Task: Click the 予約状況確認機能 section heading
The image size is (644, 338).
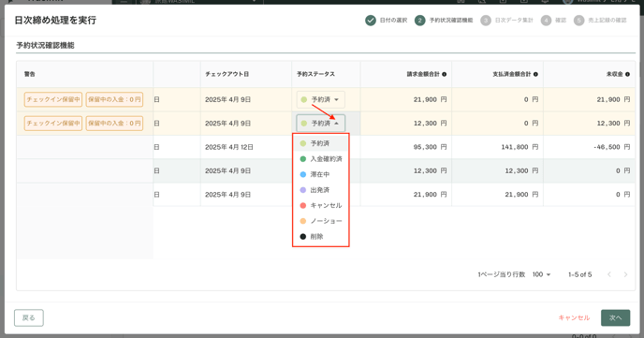Action: pyautogui.click(x=45, y=46)
